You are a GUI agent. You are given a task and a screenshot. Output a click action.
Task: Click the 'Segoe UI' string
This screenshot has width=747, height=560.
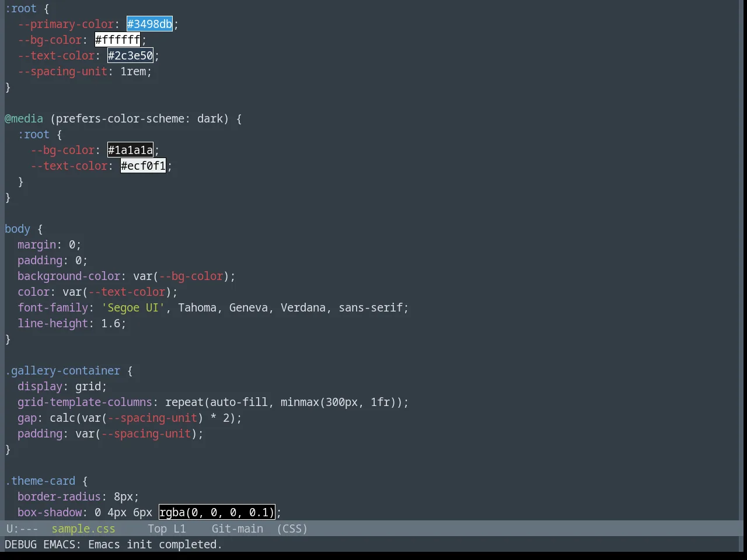pos(133,307)
